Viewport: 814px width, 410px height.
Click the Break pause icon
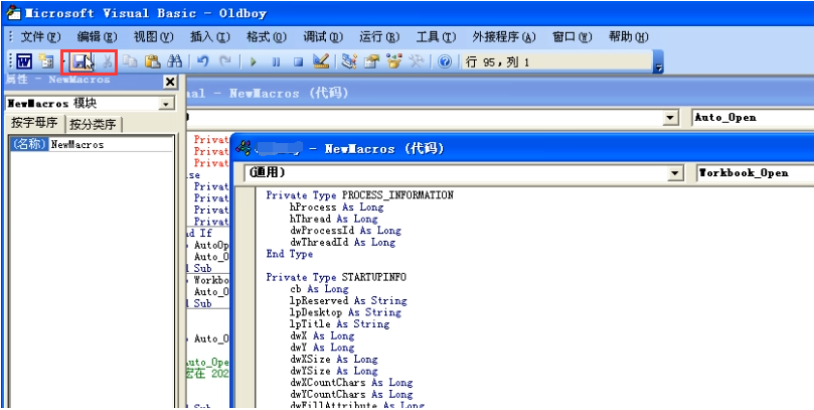tap(276, 62)
